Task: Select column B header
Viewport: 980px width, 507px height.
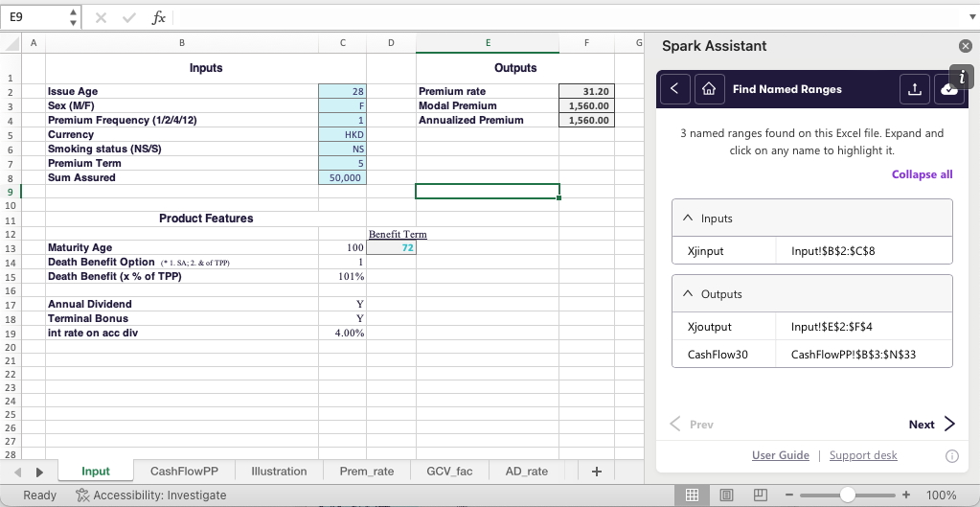Action: pos(182,43)
